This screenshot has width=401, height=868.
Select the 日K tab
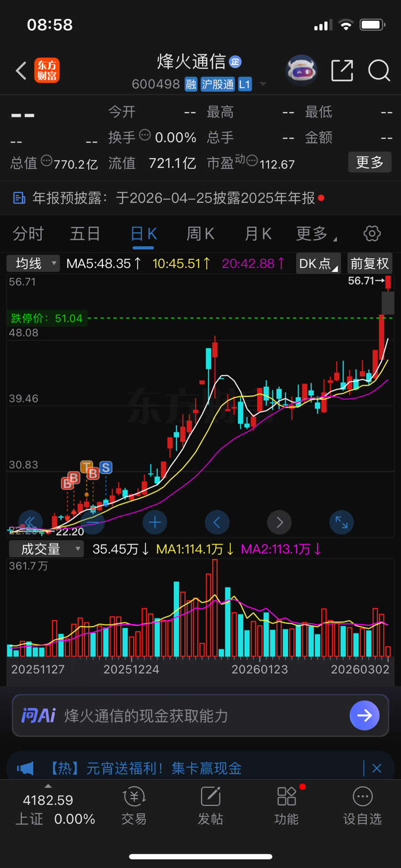[143, 233]
